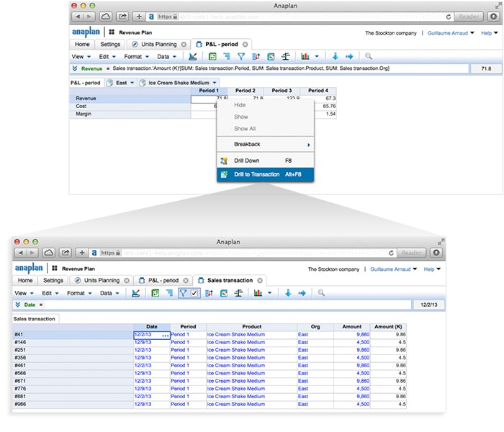Click share button in bottom browser window

tap(66, 253)
